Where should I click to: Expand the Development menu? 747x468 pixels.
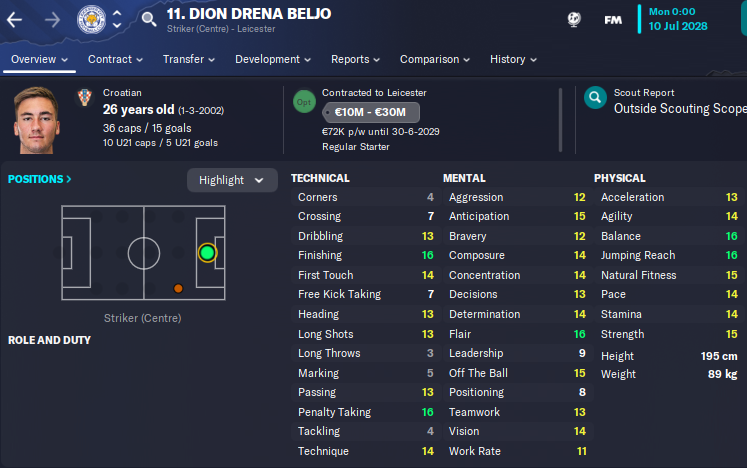273,59
